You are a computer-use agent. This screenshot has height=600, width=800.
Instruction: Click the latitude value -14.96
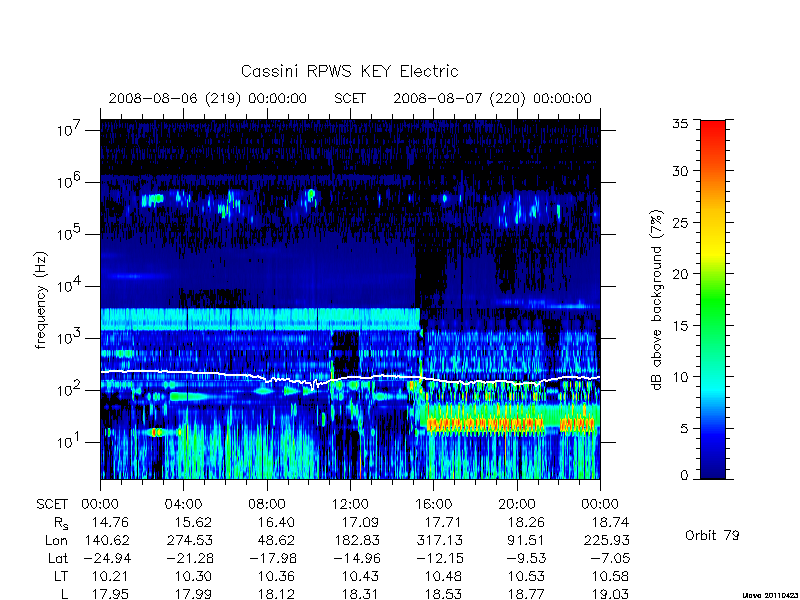tap(356, 558)
